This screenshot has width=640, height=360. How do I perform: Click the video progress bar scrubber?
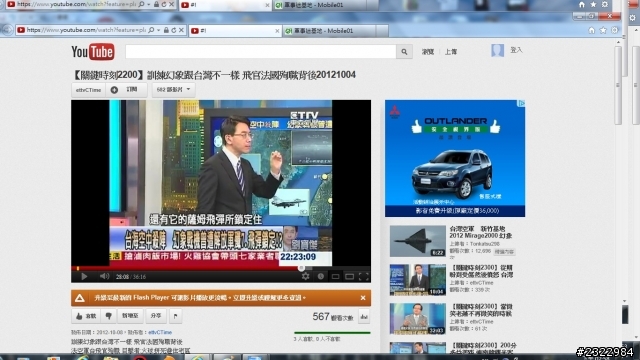point(301,268)
